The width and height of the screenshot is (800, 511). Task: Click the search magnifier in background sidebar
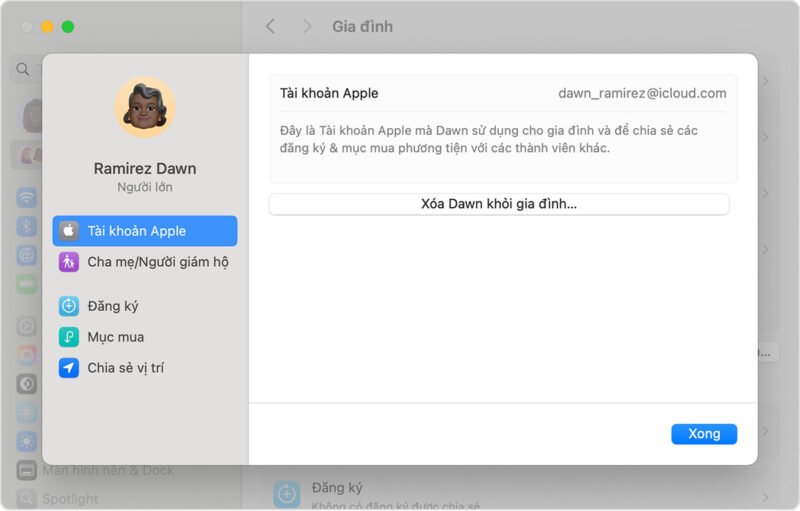pyautogui.click(x=22, y=69)
